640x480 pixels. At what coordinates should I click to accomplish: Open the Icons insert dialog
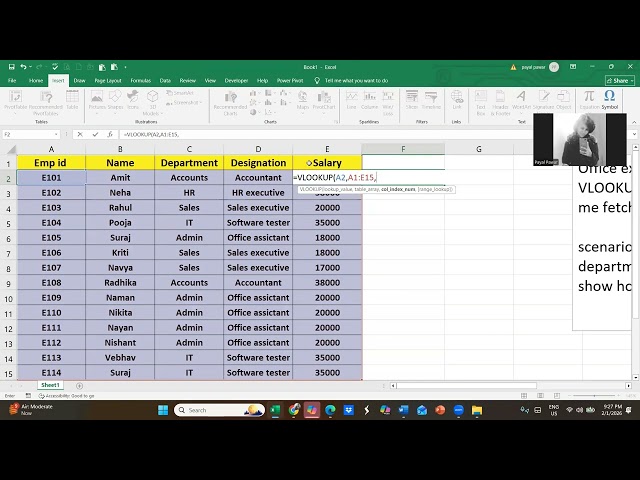click(x=133, y=100)
